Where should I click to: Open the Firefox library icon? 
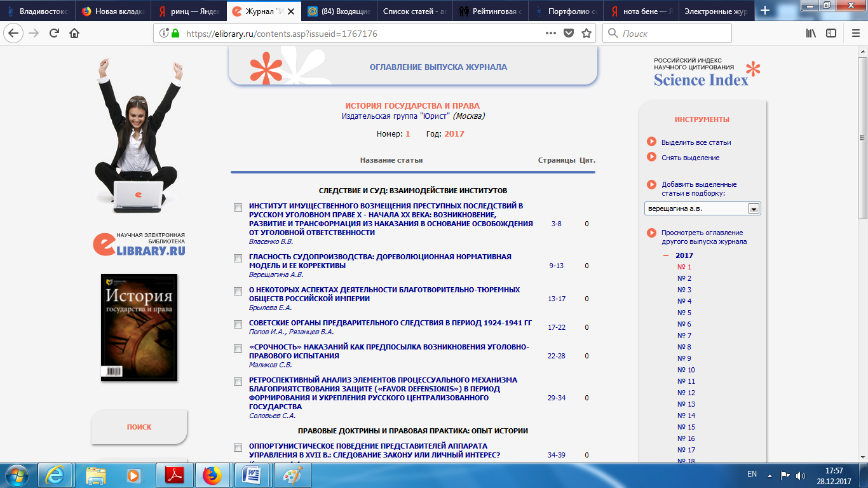click(x=811, y=34)
